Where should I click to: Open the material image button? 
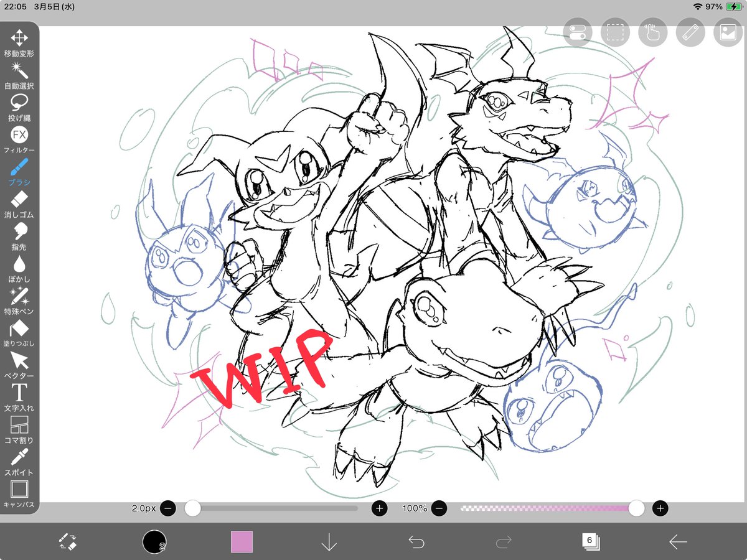tap(727, 32)
